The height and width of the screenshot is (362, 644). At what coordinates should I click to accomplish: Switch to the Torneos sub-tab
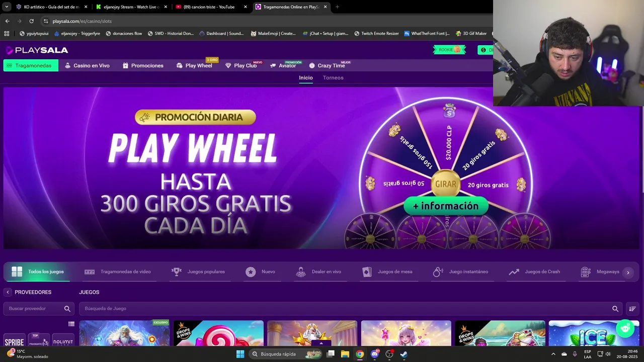tap(333, 77)
